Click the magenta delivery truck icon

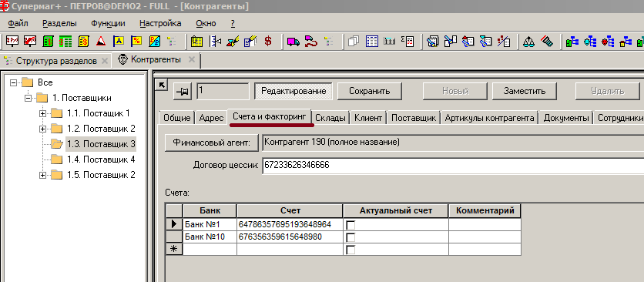pos(293,41)
